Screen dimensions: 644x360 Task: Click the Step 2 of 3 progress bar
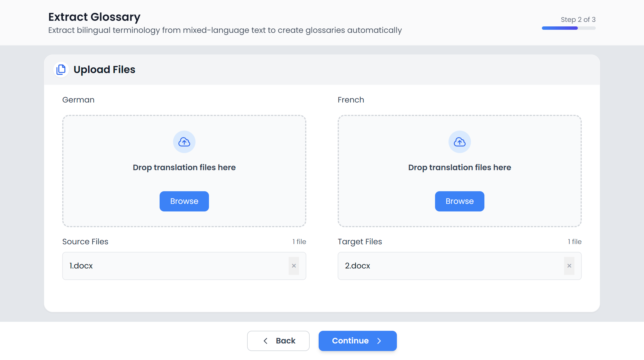568,28
